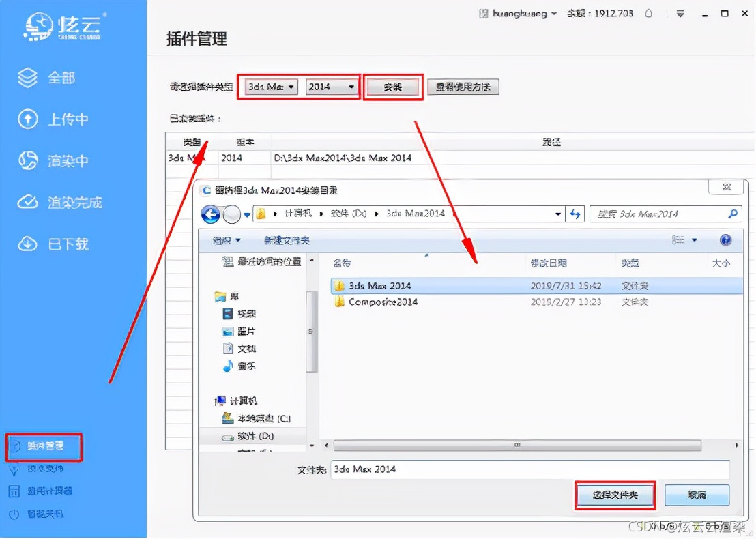Screen dimensions: 756x539
Task: Click the Composite2014 folder icon
Action: click(x=339, y=302)
